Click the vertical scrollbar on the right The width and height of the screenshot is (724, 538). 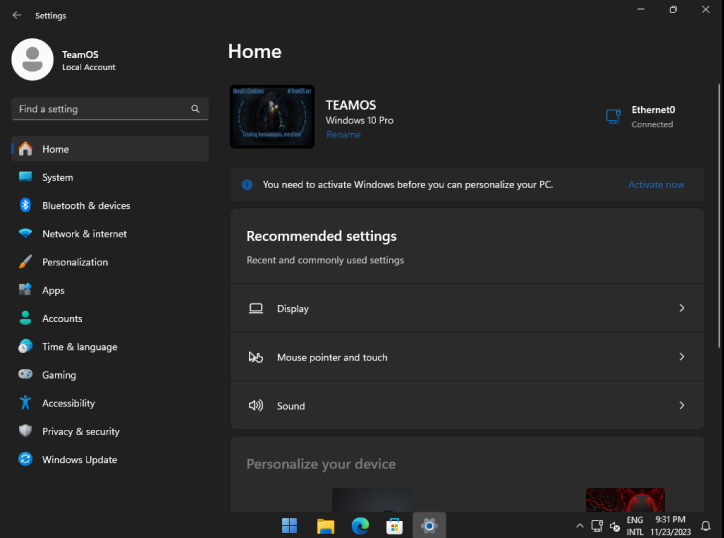[x=719, y=216]
